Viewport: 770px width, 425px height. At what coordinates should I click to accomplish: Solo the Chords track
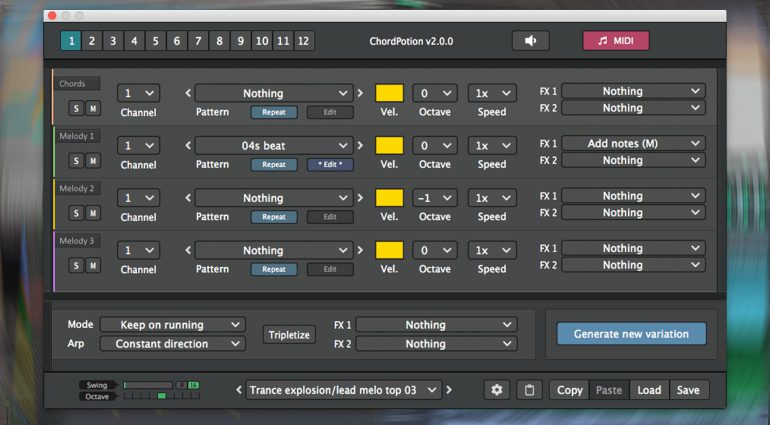pos(75,108)
